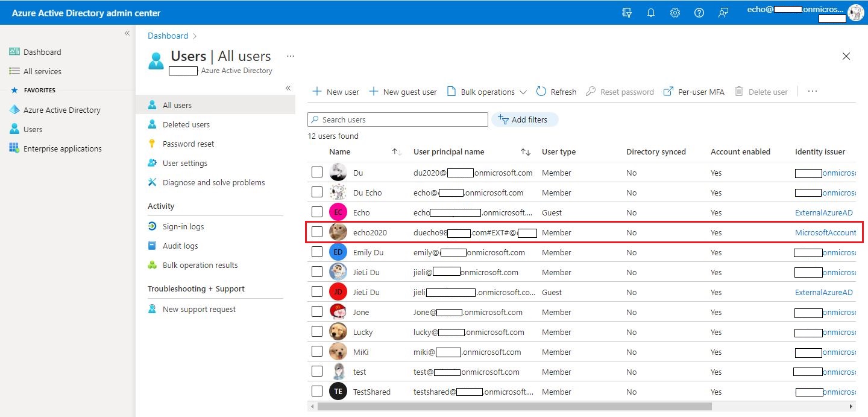Click Add filters button

[x=524, y=119]
